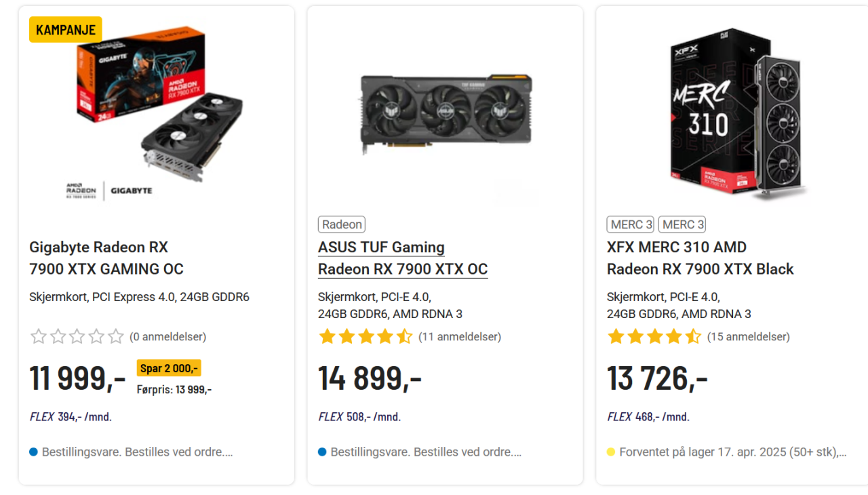Open XFX MERC 310 AMD Radeon title
Screen dimensions: 868x495
(700, 258)
